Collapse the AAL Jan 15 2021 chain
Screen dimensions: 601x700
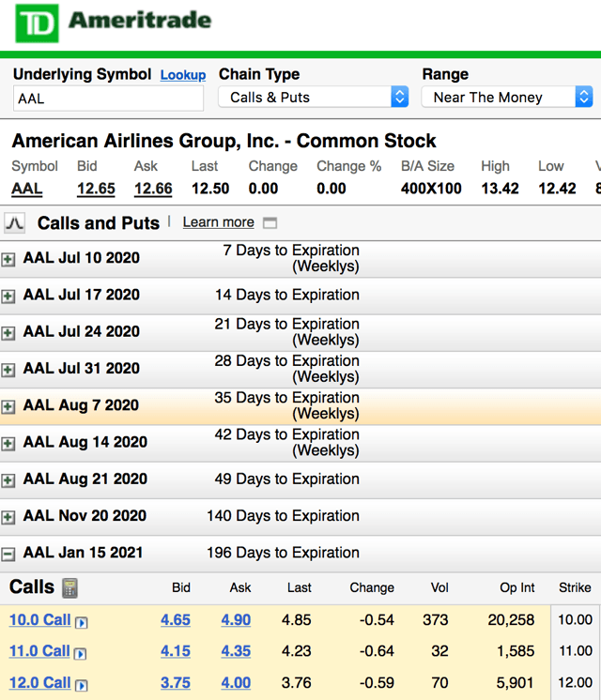click(8, 555)
